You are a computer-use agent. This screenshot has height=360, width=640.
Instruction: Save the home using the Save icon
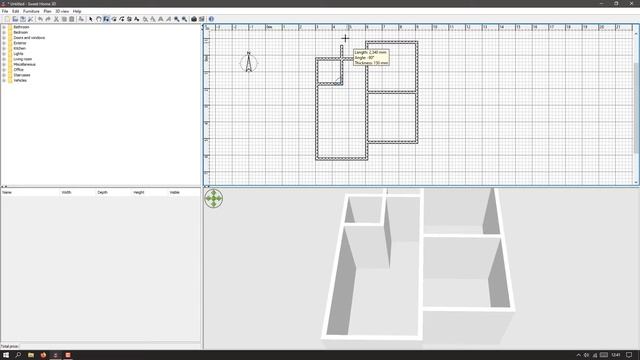click(x=23, y=19)
